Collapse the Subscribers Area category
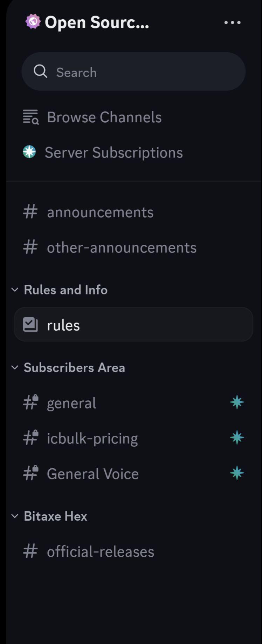 click(x=68, y=368)
